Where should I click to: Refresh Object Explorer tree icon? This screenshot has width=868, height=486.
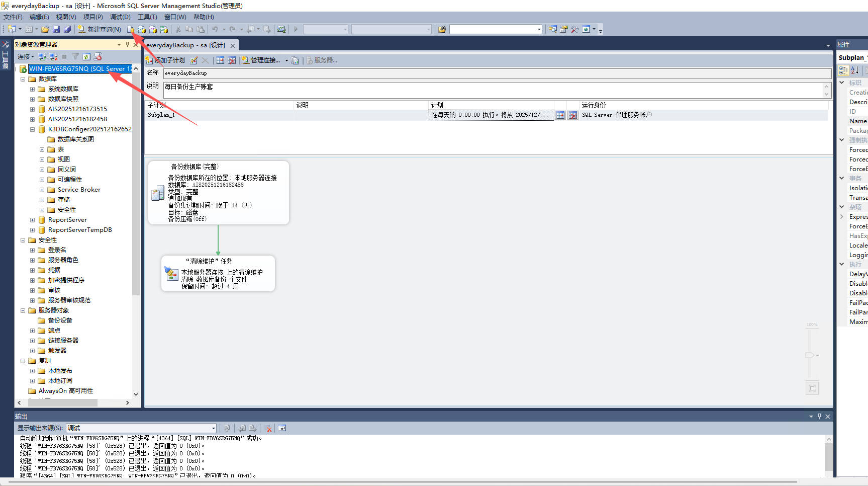point(86,56)
